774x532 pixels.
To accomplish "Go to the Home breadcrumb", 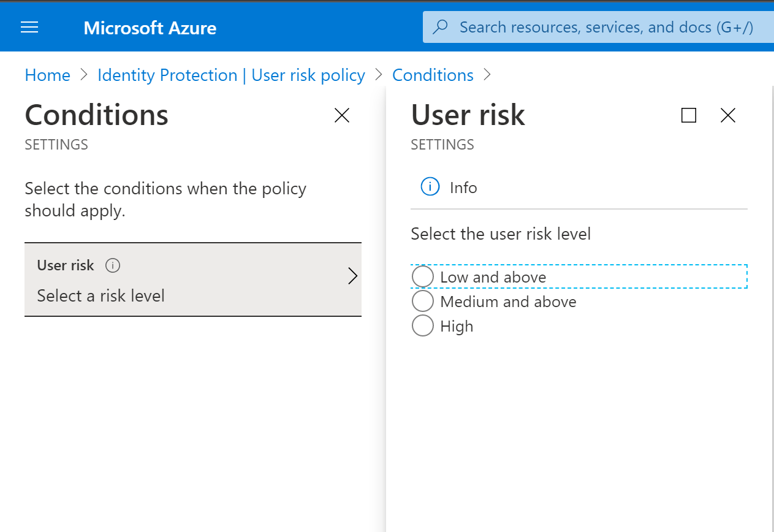I will point(48,75).
